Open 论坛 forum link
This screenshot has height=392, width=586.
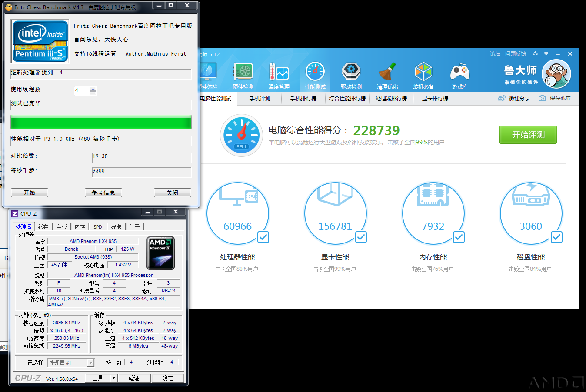point(495,54)
